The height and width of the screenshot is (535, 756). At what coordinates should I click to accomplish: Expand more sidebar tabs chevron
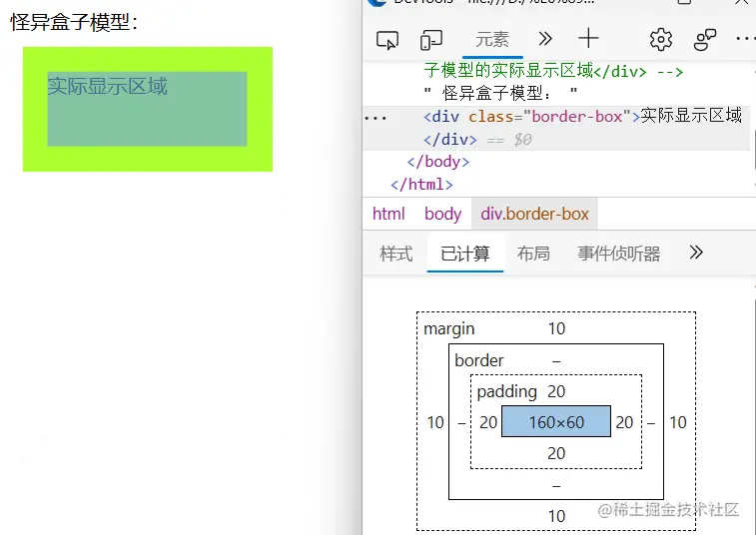(x=696, y=253)
